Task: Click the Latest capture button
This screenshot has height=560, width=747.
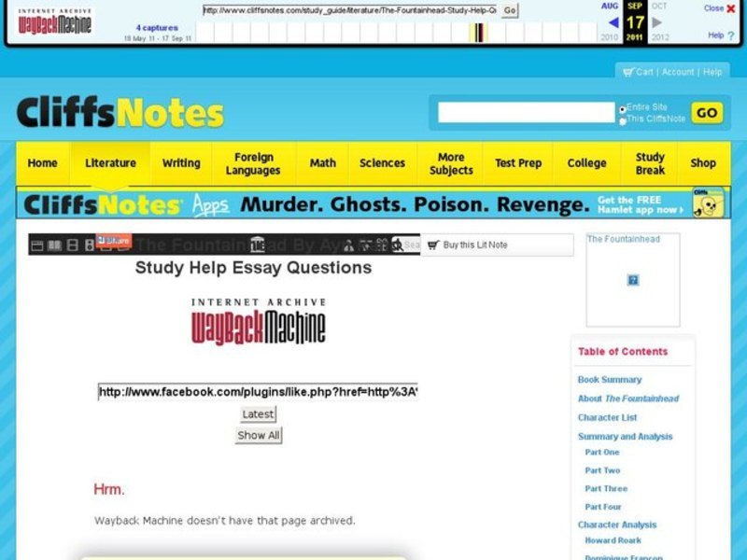Action: click(258, 413)
